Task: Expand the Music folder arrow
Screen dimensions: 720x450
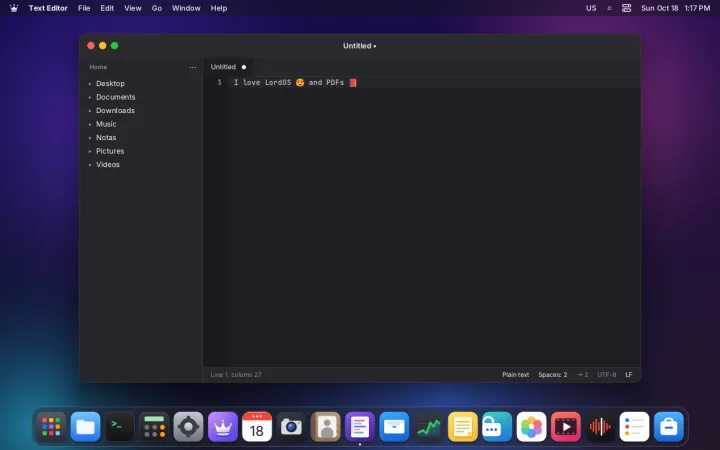Action: click(x=90, y=124)
